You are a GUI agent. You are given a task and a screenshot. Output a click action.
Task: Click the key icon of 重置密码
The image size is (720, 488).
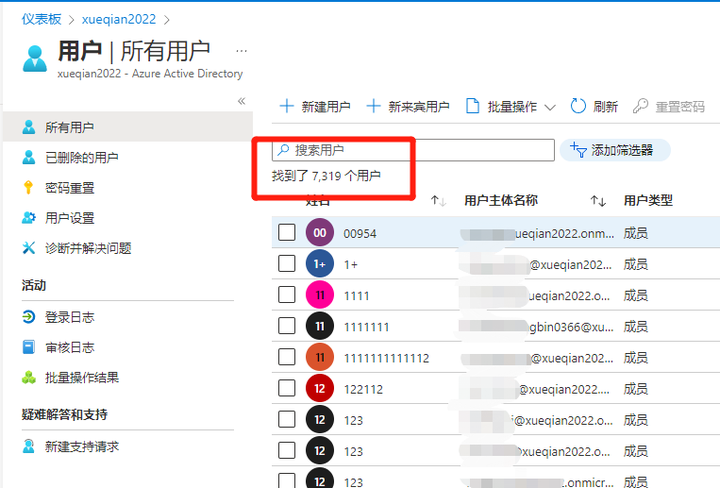pos(640,106)
